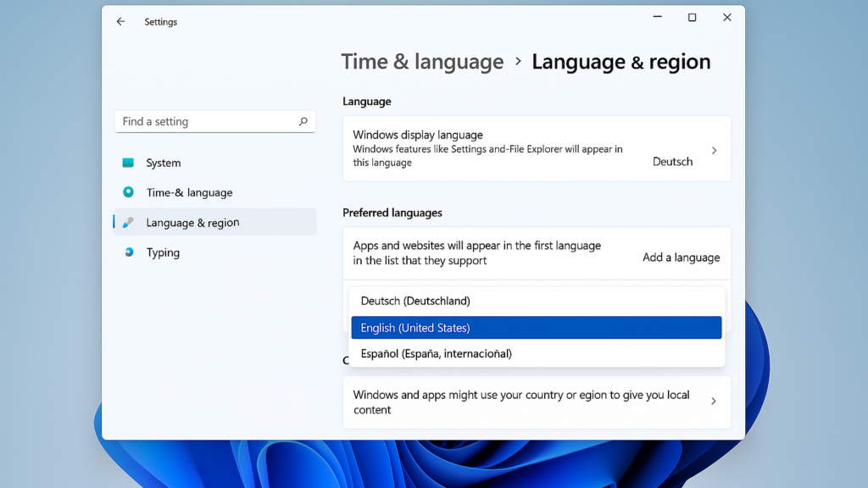Click the Typing sidebar icon
868x488 pixels.
coord(129,252)
